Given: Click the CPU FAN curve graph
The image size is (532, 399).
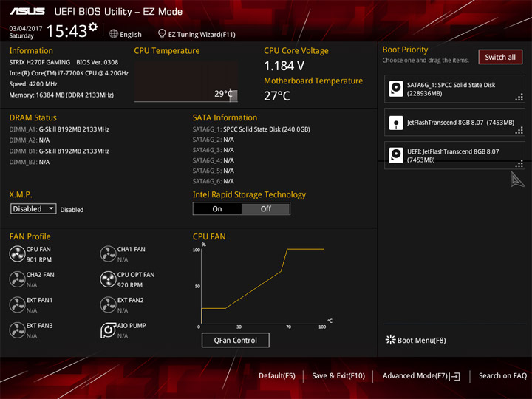Looking at the screenshot, I should (x=263, y=285).
